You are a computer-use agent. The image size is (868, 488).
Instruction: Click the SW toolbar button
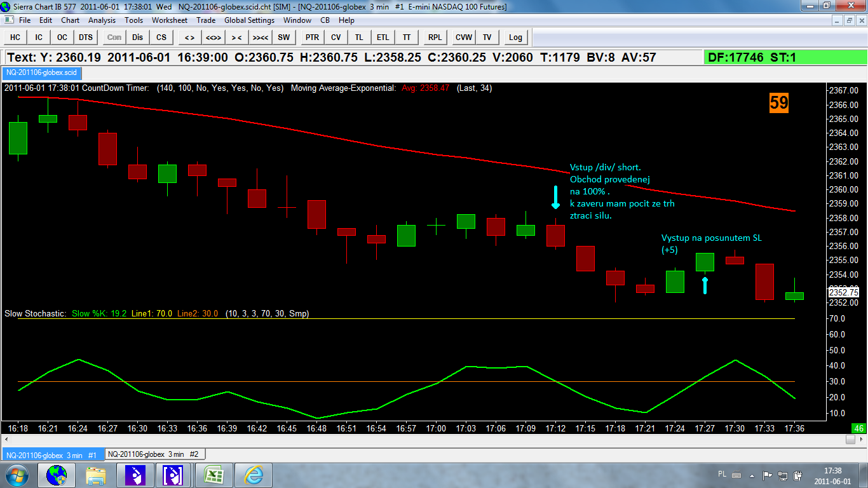point(284,37)
